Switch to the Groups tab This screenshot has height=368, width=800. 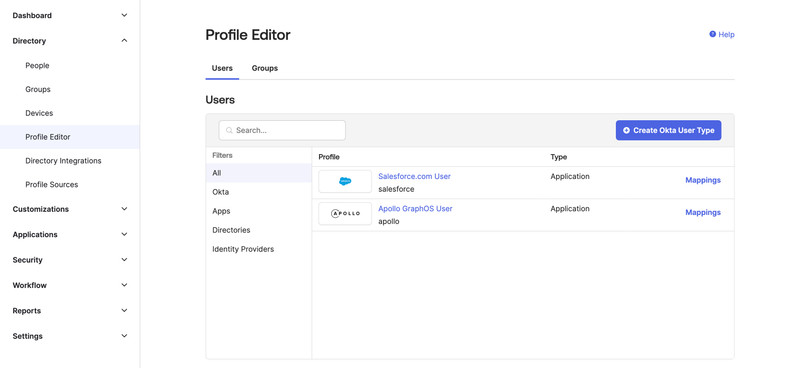pos(265,68)
